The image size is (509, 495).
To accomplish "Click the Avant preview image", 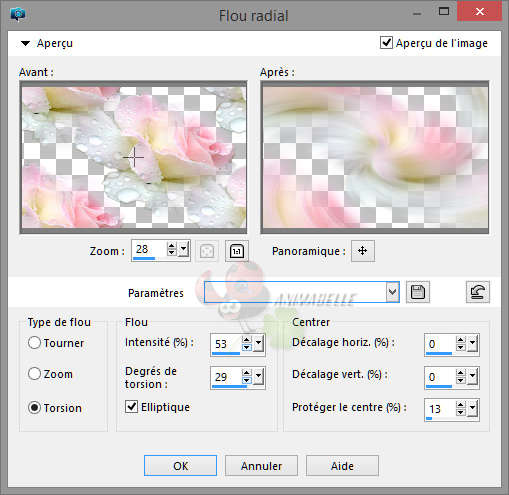I will coord(134,157).
